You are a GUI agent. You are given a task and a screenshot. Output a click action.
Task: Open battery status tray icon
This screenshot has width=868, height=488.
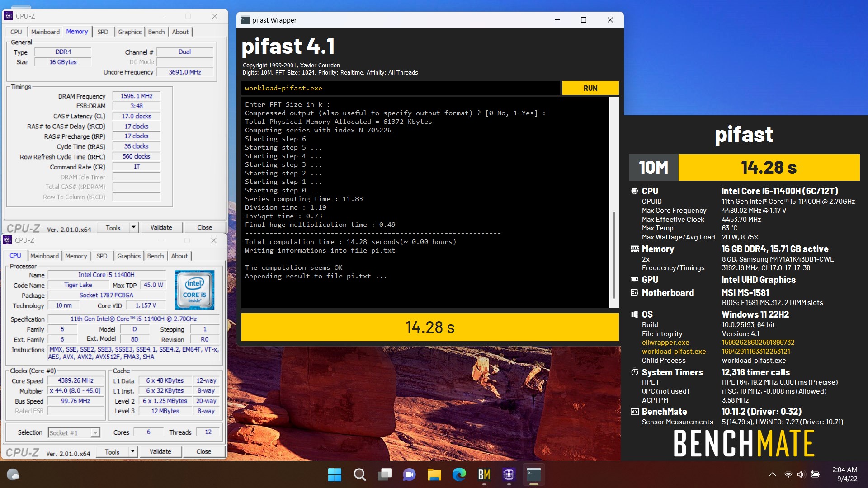pyautogui.click(x=816, y=474)
